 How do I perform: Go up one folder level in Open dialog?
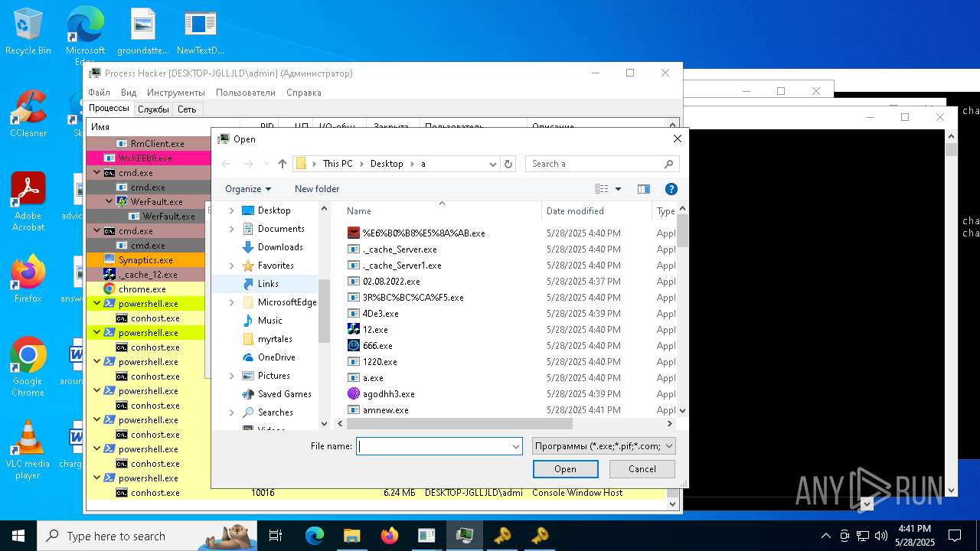pyautogui.click(x=283, y=164)
